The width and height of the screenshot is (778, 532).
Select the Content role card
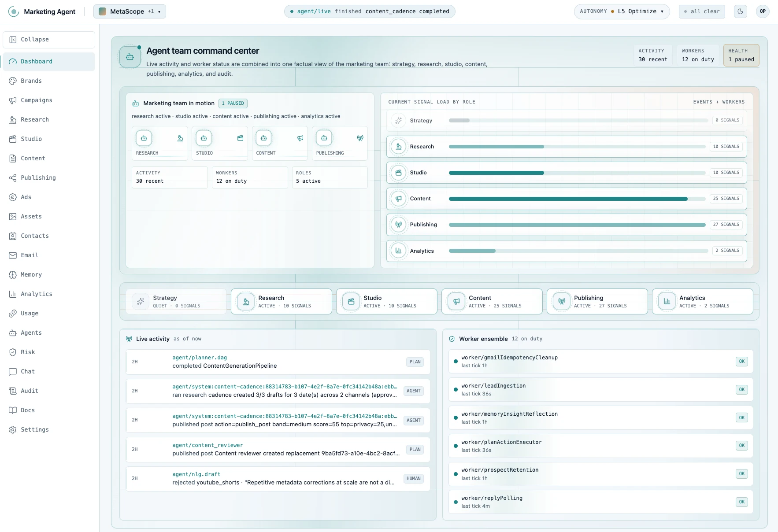(x=492, y=302)
